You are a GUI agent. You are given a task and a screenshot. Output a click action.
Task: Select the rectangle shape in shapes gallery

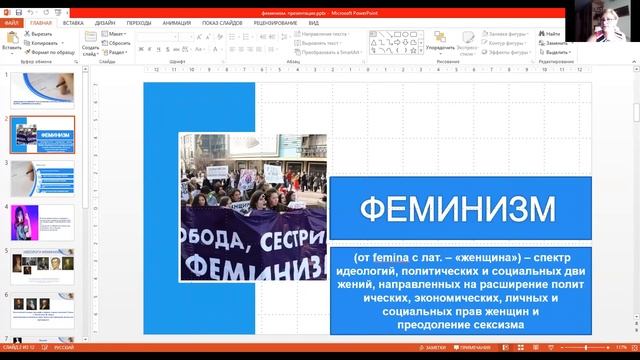(397, 34)
